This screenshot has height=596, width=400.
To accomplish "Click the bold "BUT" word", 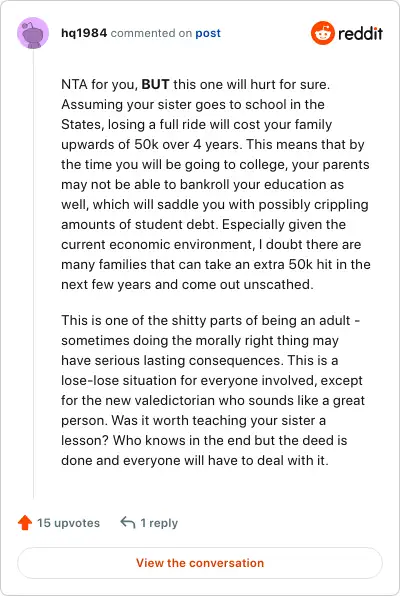I will (155, 84).
